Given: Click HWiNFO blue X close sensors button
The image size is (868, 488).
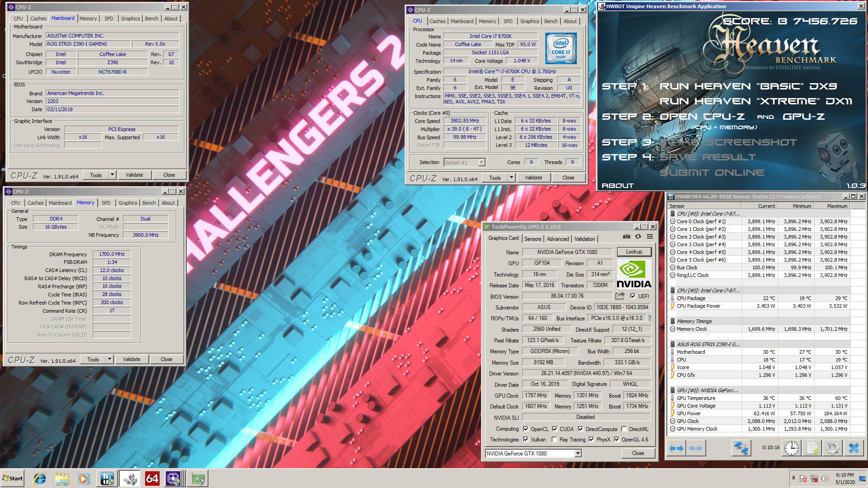Looking at the screenshot, I should 854,448.
